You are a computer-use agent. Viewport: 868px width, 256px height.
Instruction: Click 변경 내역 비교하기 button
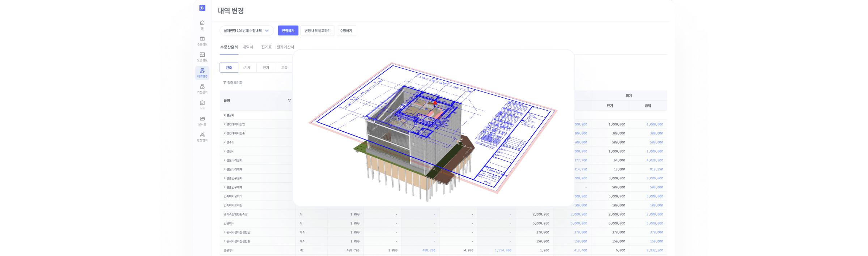317,31
